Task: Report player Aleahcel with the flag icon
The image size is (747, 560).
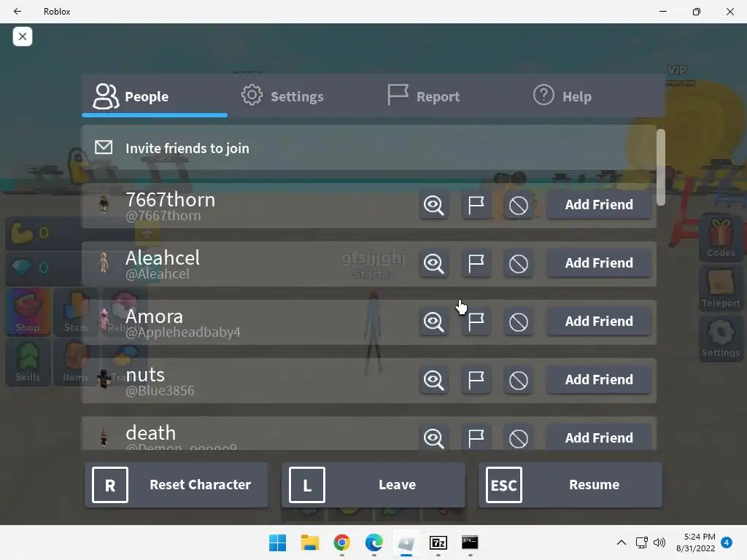Action: 476,263
